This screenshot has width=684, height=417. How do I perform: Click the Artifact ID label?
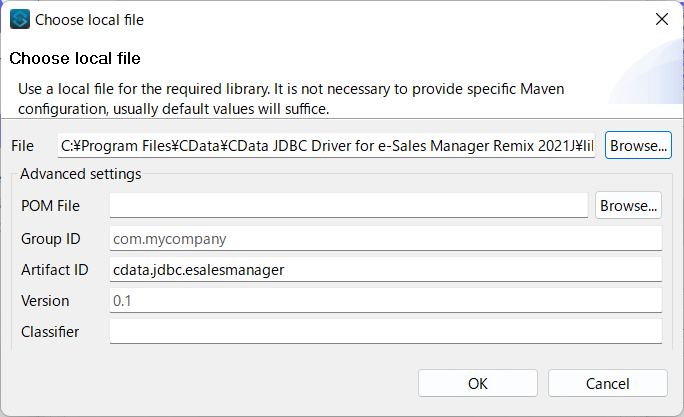click(x=55, y=270)
